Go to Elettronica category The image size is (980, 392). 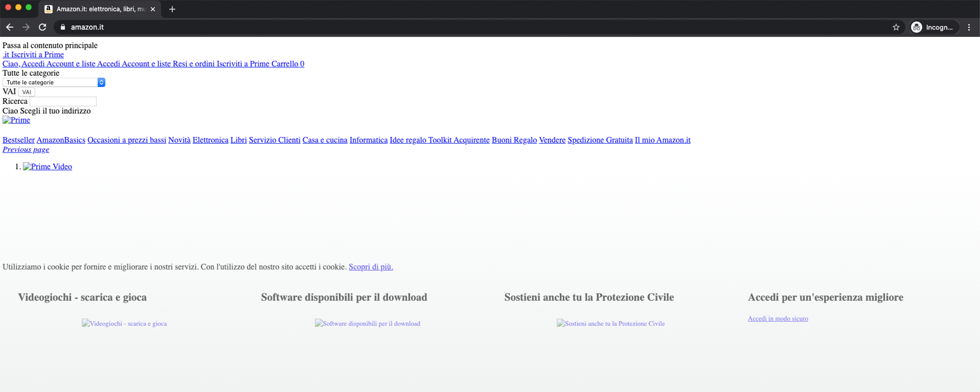[210, 140]
